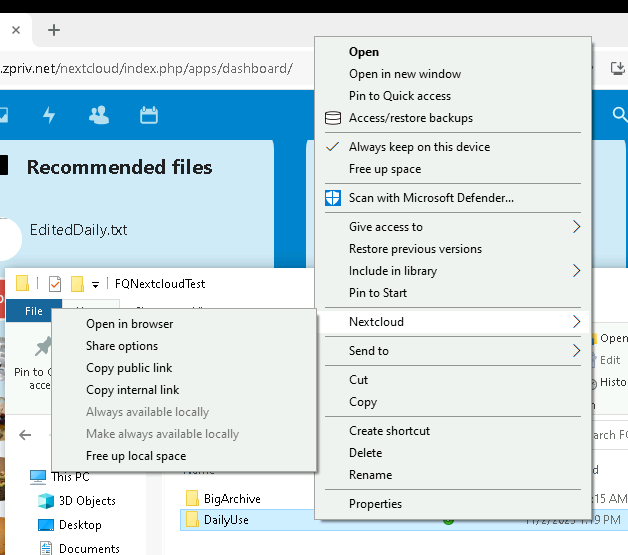Click Free up local space
Screen dimensions: 628x555
coord(136,456)
